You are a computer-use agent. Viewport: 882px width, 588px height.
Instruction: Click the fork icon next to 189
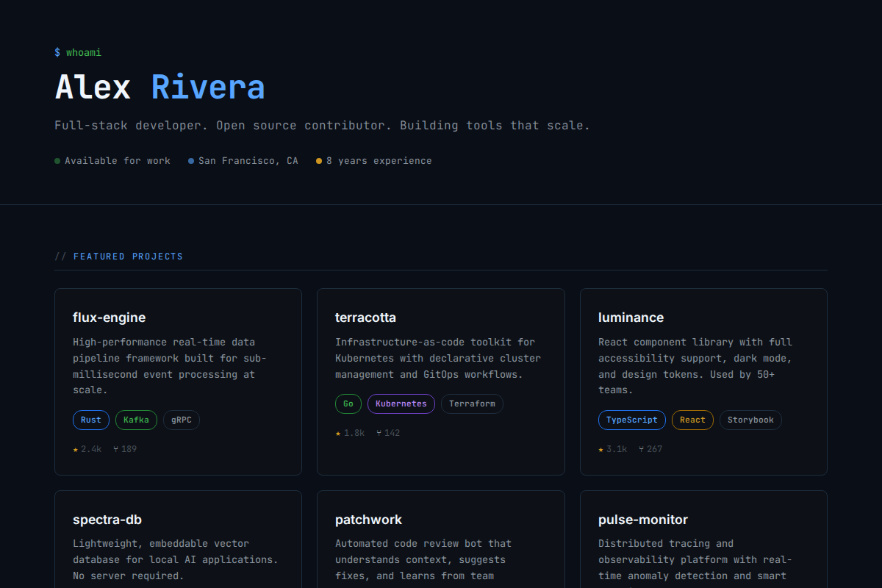coord(116,449)
